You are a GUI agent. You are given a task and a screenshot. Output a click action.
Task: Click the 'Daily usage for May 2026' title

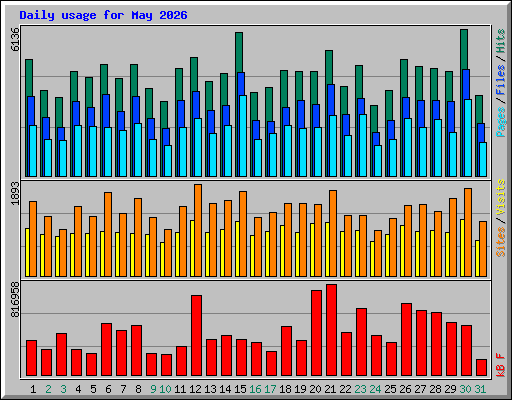coord(103,15)
